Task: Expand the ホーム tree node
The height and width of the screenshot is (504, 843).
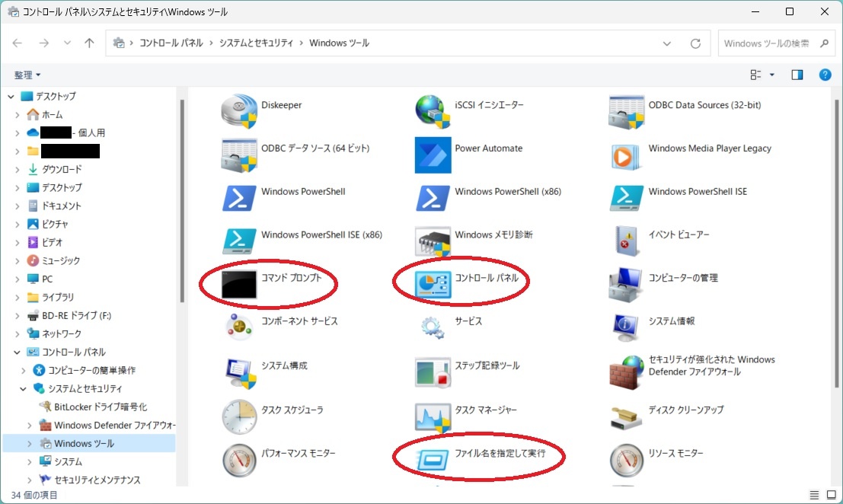Action: (18, 115)
